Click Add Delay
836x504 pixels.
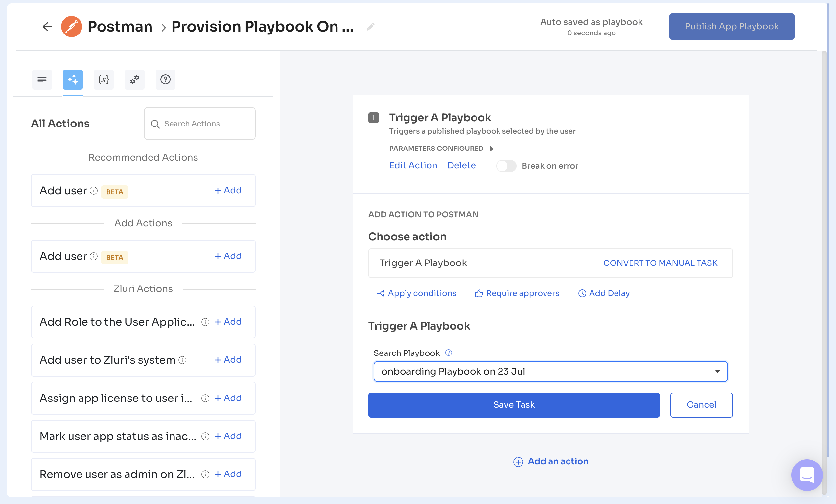[x=604, y=293]
